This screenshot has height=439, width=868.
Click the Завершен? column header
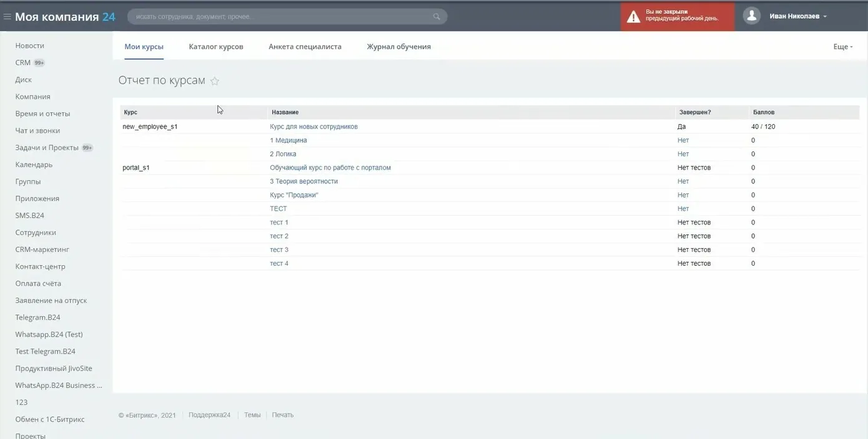coord(695,112)
